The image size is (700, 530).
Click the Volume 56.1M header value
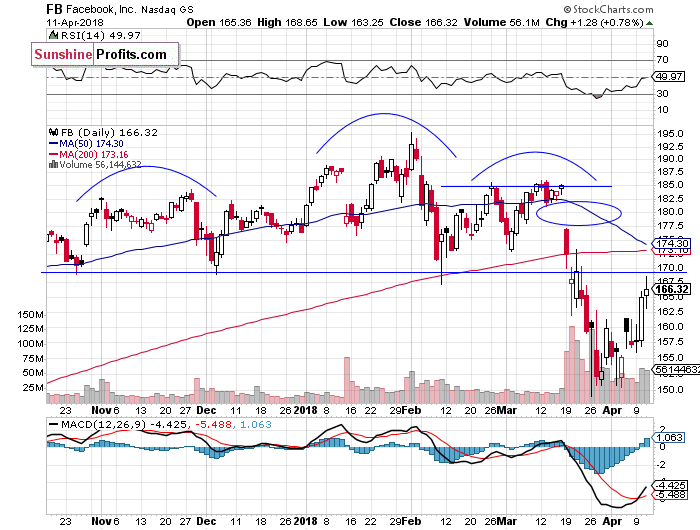(501, 22)
